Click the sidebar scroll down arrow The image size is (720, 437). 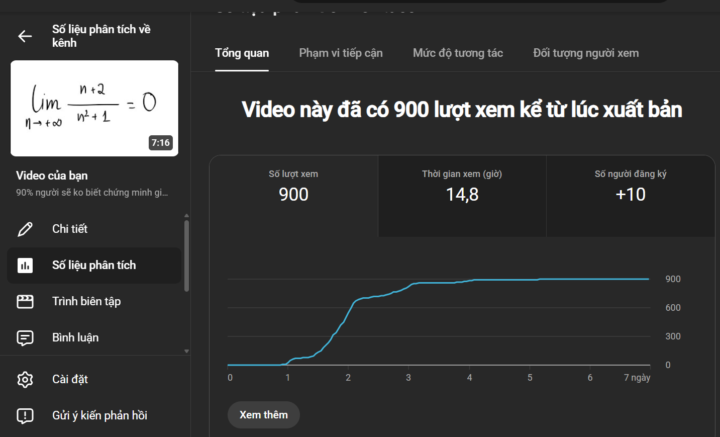[186, 351]
